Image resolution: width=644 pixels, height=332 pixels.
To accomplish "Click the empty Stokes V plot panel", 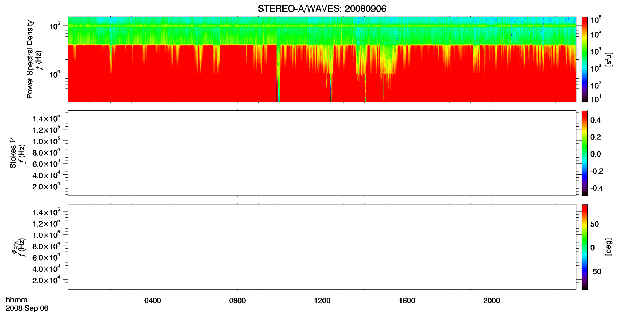I will click(x=322, y=153).
